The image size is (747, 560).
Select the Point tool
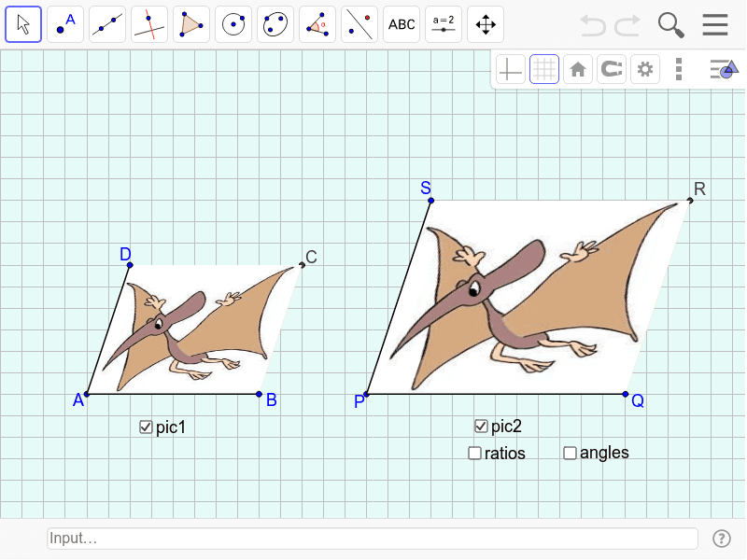point(65,24)
